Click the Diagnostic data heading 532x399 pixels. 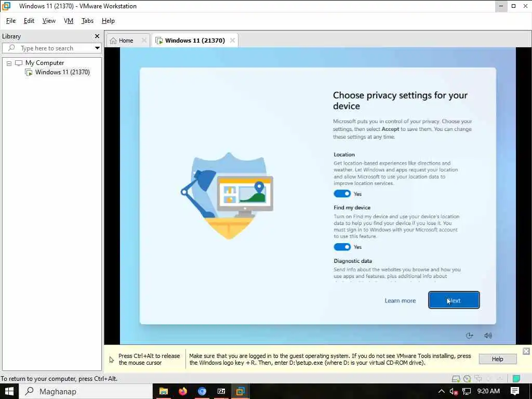coord(353,261)
